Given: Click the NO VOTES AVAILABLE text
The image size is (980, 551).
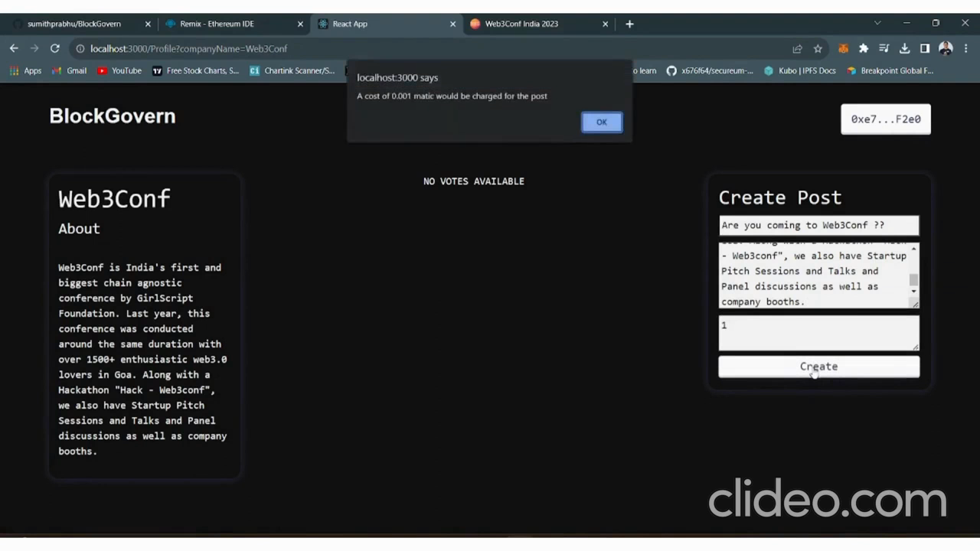Looking at the screenshot, I should click(x=474, y=181).
